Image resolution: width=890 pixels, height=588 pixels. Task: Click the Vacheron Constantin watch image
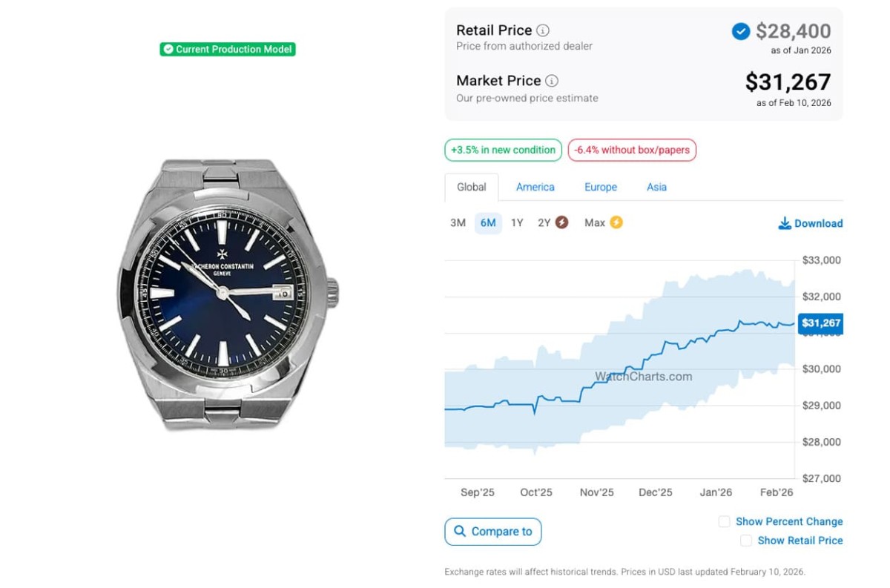[226, 295]
